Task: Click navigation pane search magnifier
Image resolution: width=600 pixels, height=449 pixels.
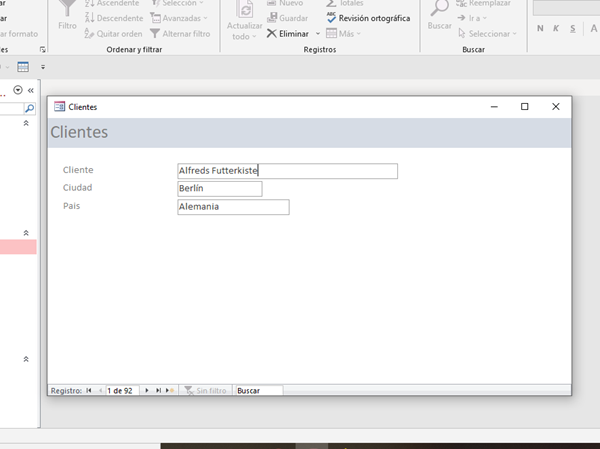Action: pyautogui.click(x=29, y=109)
